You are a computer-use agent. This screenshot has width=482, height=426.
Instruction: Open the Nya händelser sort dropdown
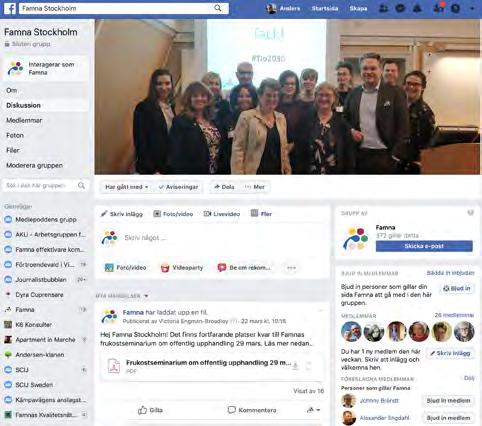(122, 296)
